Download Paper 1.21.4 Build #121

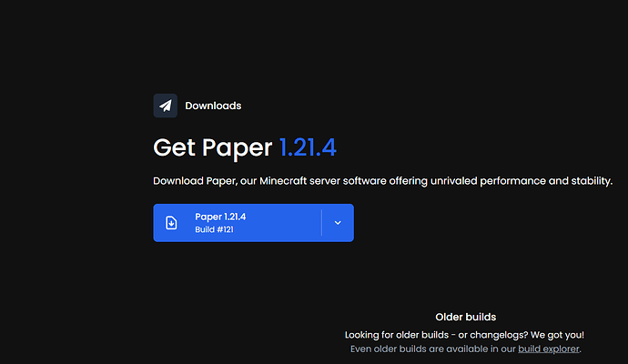(x=238, y=223)
